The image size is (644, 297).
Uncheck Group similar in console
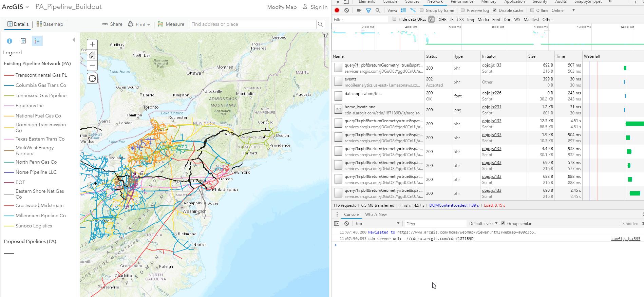pyautogui.click(x=503, y=223)
